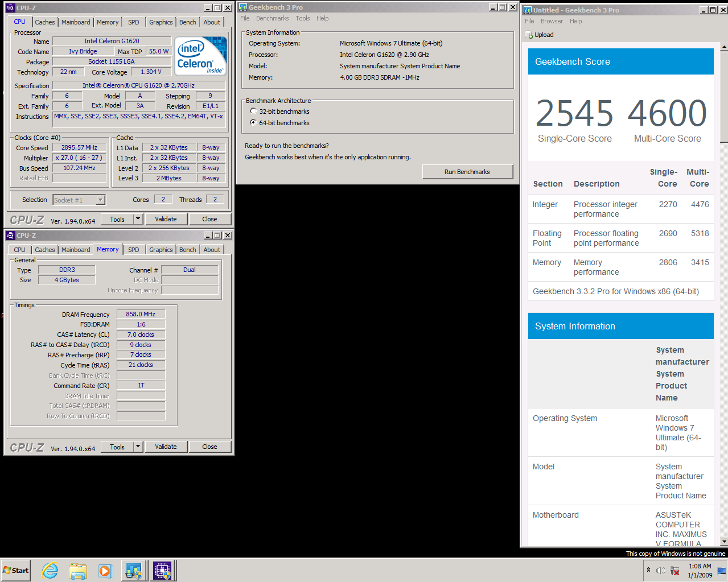
Task: Click the Run Benchmarks button
Action: click(467, 172)
